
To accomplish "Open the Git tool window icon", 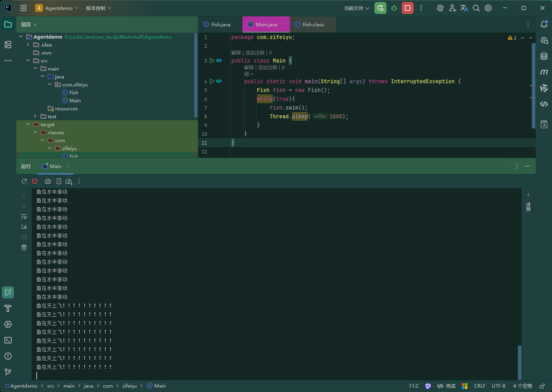I will [8, 372].
